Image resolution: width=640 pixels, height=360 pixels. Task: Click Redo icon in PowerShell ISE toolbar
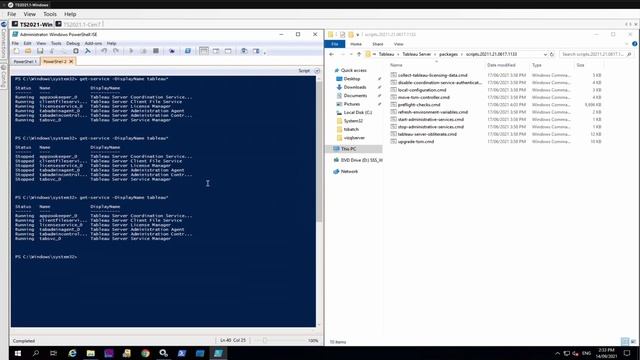(116, 51)
